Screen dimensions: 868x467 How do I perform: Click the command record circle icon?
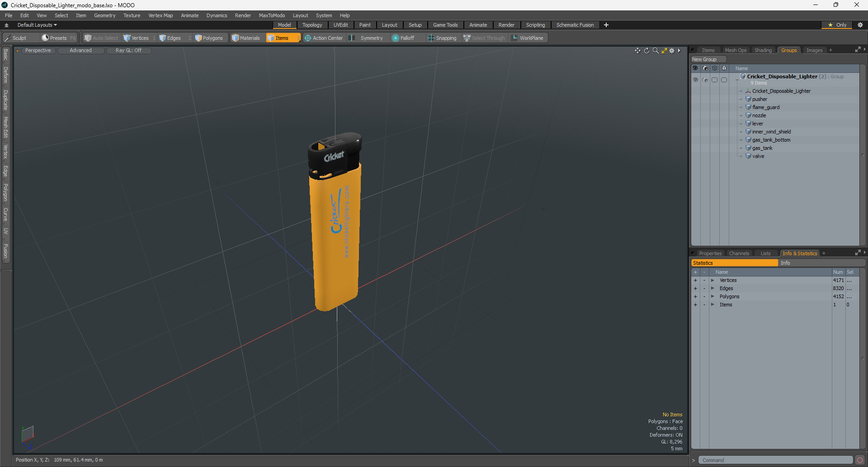coord(859,460)
